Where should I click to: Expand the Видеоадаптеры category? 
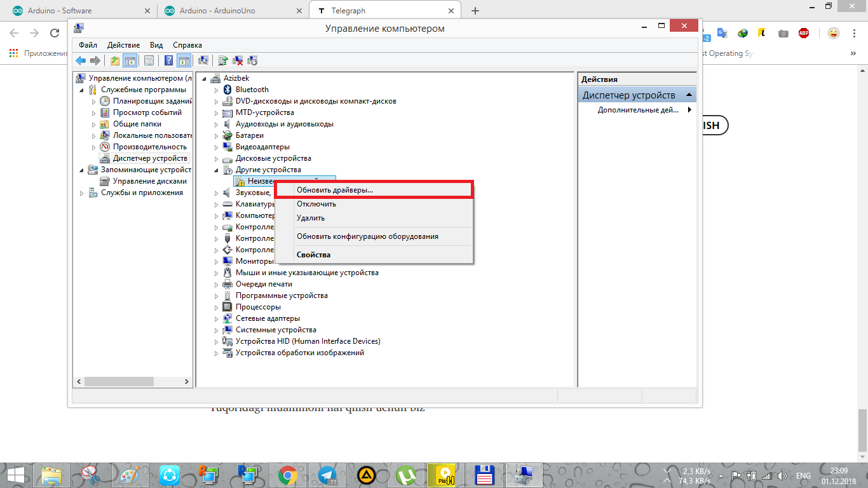tap(216, 147)
